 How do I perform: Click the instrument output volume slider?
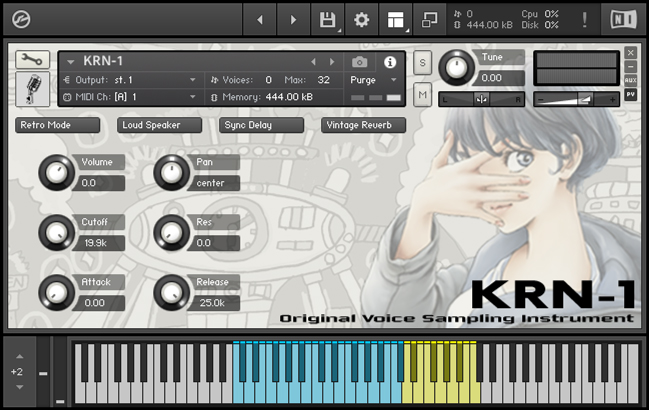click(x=577, y=99)
